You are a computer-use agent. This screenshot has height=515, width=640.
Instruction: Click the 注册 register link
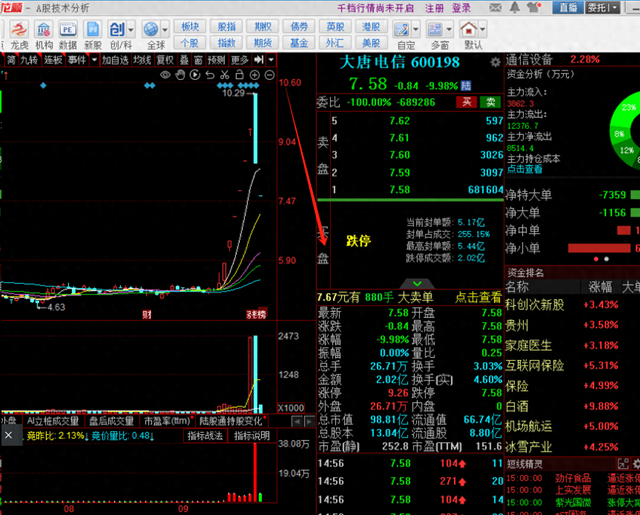point(434,8)
